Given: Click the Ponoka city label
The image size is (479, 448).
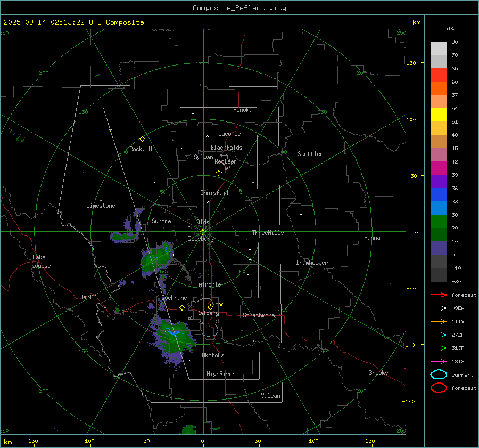Looking at the screenshot, I should 243,110.
